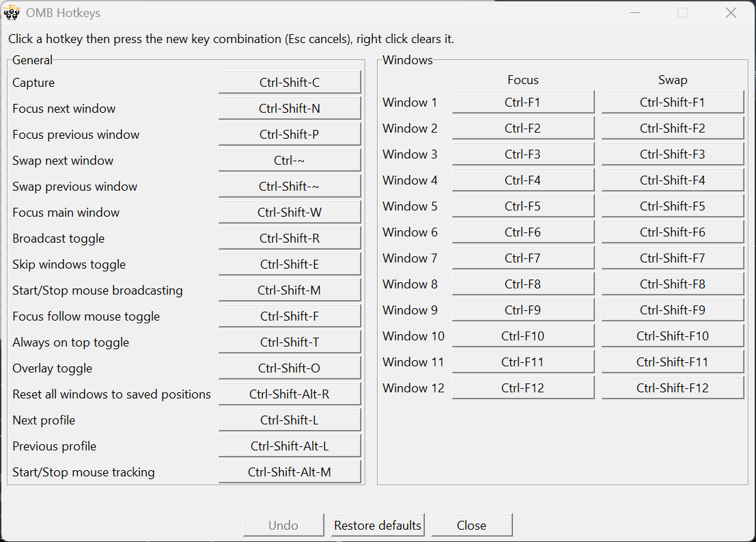756x542 pixels.
Task: Change Window 4 Focus hotkey Ctrl-F4
Action: [x=523, y=180]
